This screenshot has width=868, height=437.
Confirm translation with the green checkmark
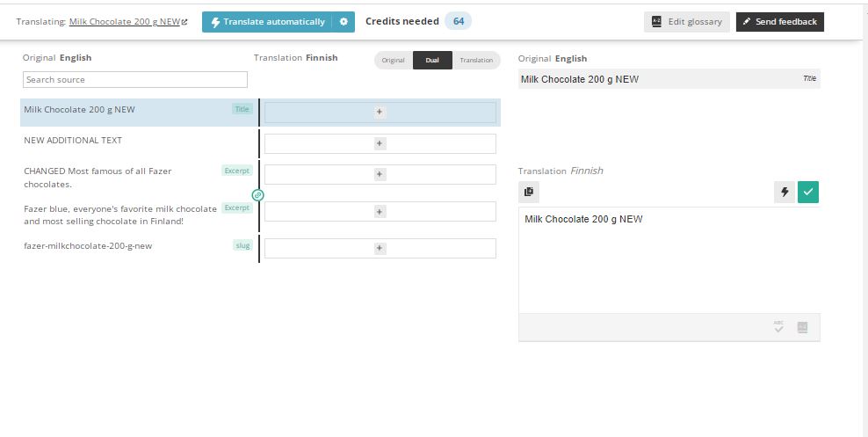point(808,192)
